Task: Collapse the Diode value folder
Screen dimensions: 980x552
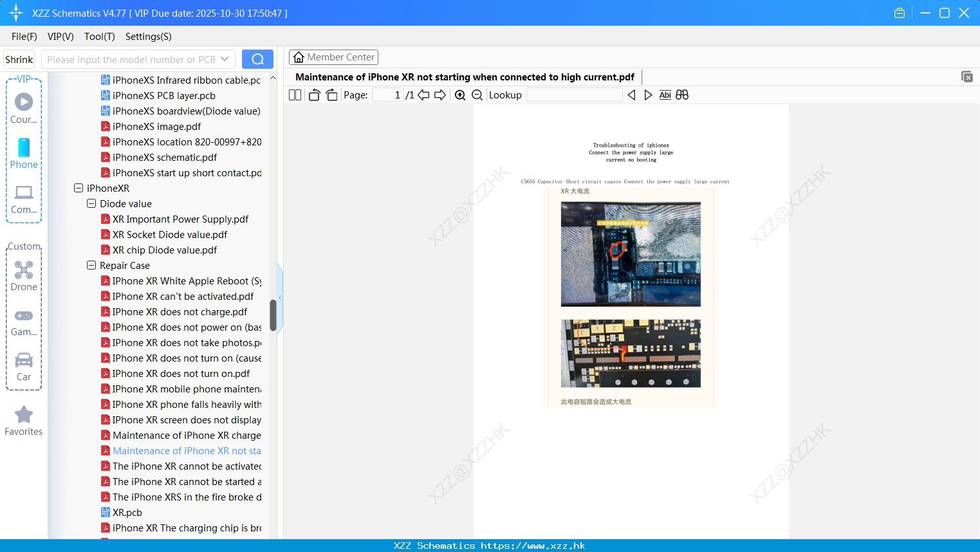Action: pos(91,204)
